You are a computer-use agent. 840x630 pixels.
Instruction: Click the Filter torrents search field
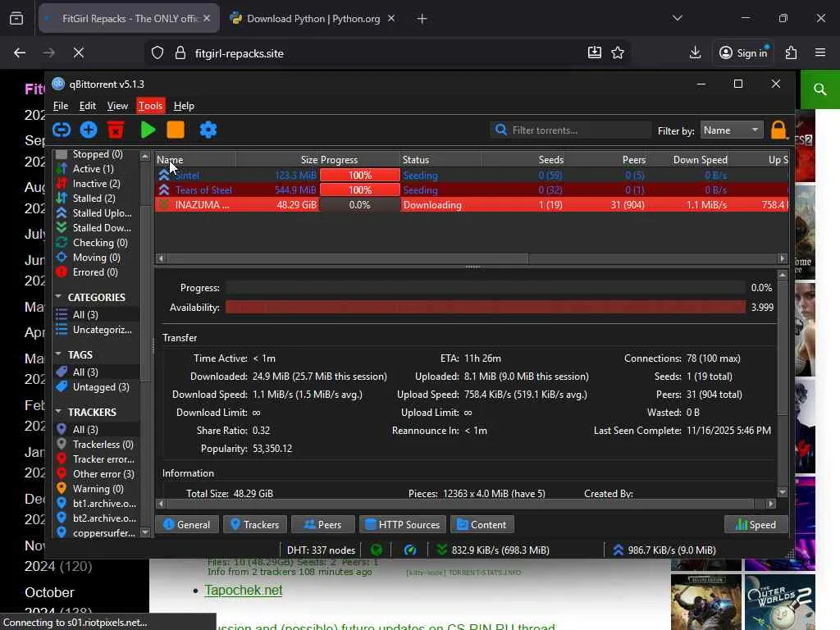pos(571,130)
